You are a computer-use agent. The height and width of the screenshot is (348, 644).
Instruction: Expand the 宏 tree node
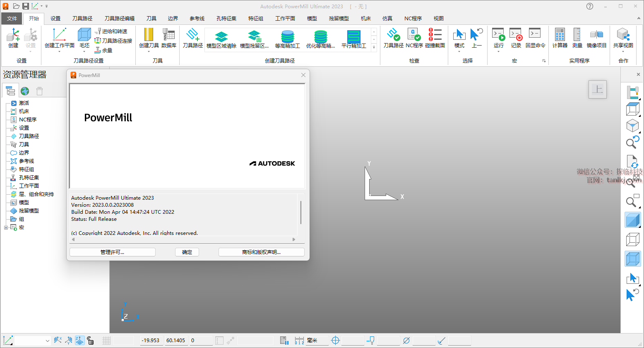(6, 227)
